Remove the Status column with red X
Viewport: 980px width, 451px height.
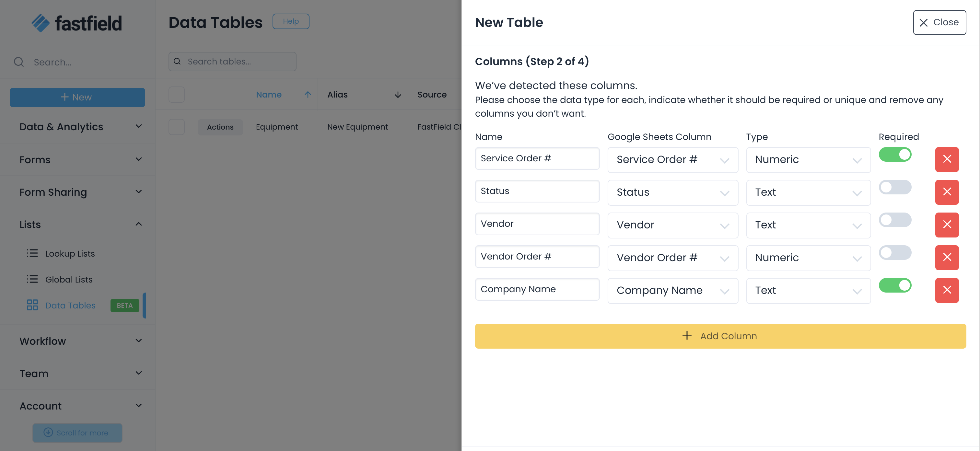[947, 192]
